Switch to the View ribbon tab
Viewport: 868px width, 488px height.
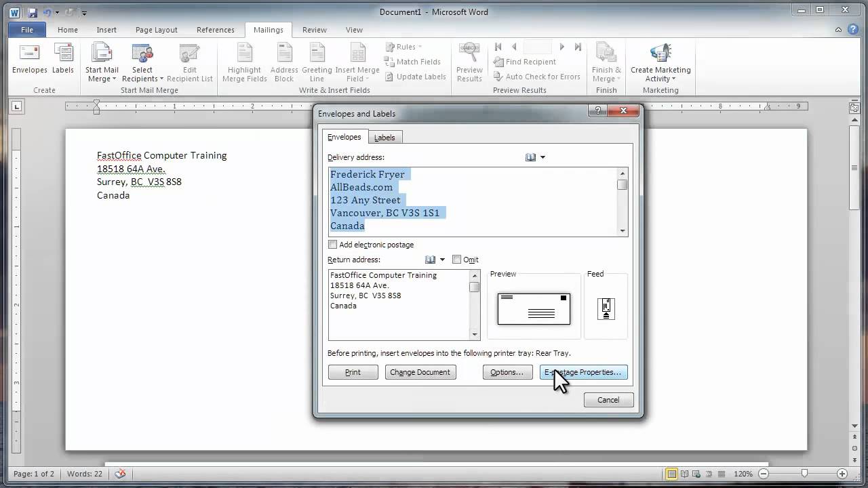click(354, 30)
